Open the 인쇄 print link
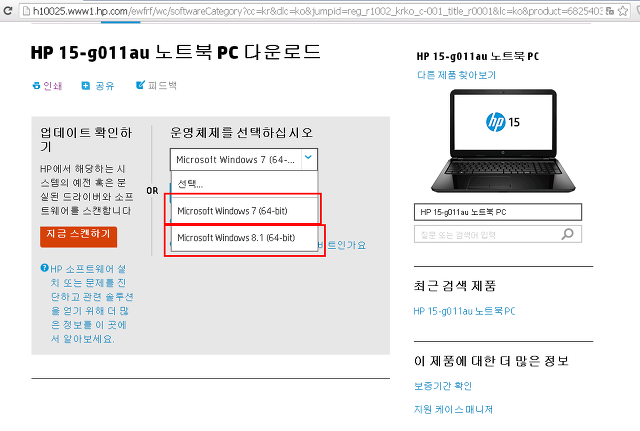 [53, 86]
